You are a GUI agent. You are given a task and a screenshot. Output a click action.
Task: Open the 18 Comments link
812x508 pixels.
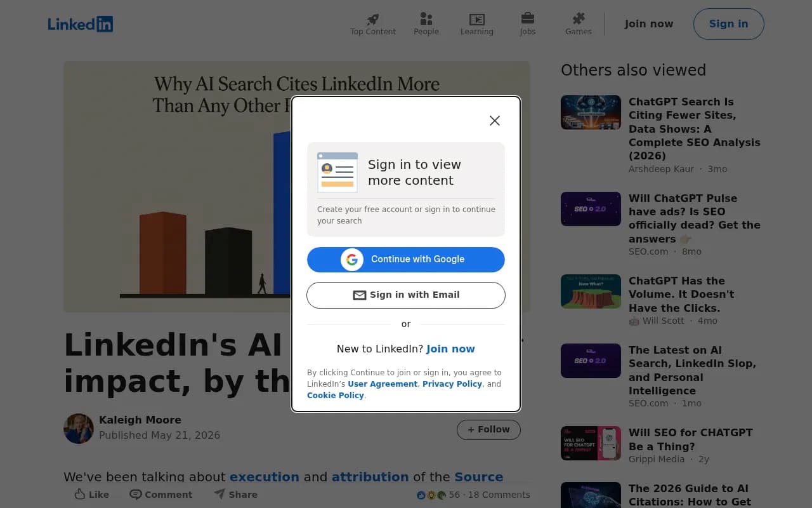499,495
